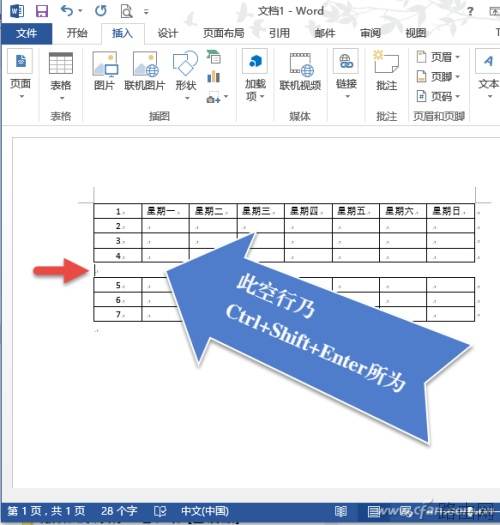Click the page count 第1页,共1页 in status bar

tap(46, 511)
